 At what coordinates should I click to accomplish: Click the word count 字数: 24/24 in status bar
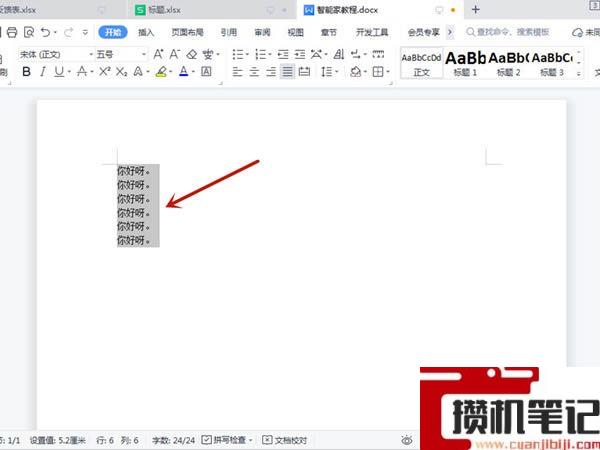pos(174,440)
